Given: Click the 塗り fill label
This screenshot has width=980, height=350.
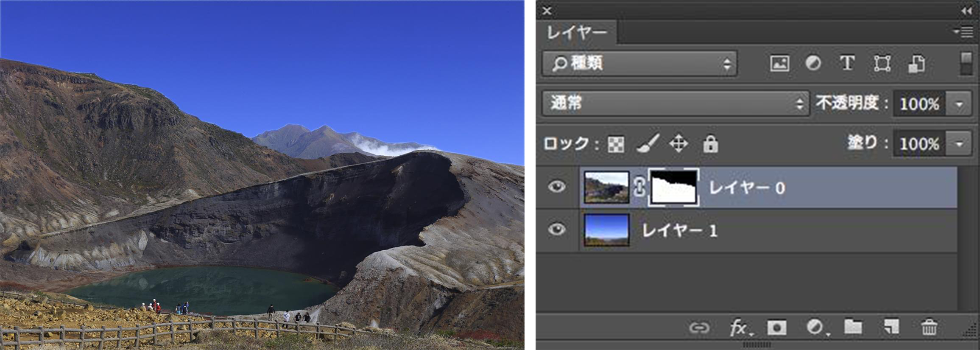Looking at the screenshot, I should tap(868, 143).
